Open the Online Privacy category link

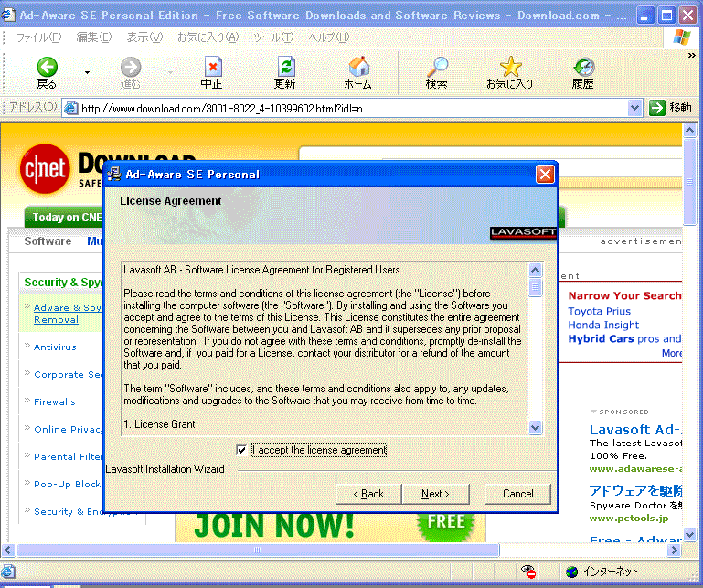point(69,429)
